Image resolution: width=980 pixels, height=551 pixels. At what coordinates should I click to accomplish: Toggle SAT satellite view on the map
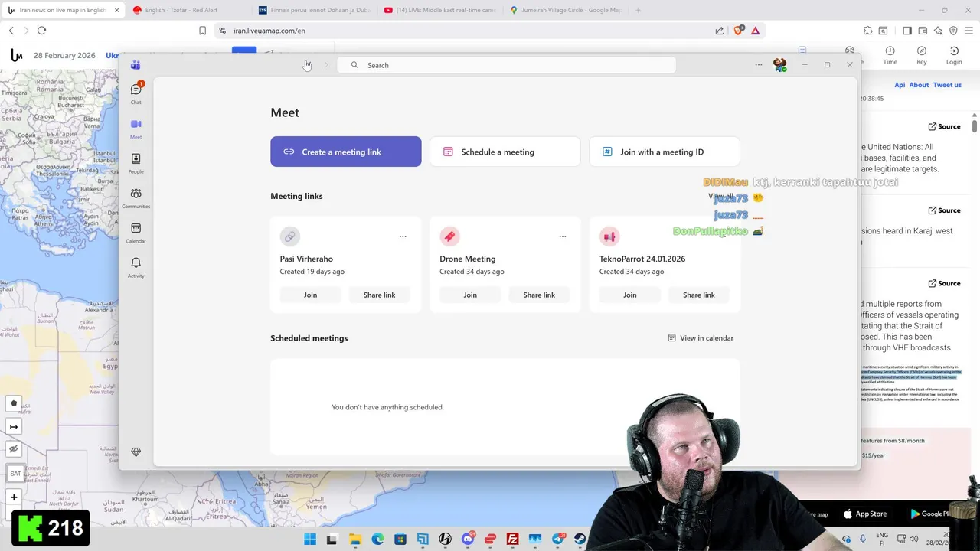(15, 474)
